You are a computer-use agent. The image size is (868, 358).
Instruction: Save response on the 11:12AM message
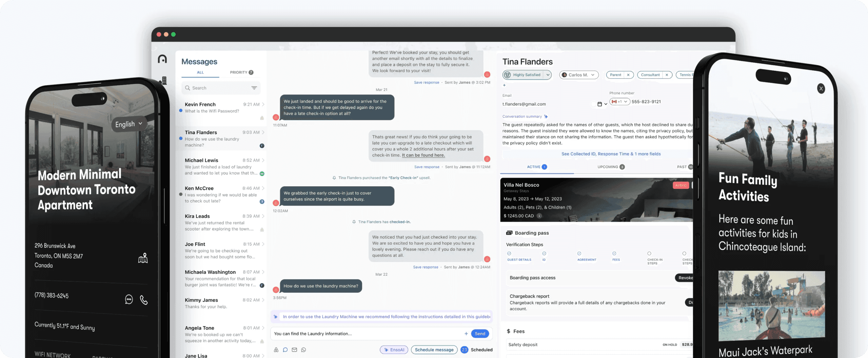(427, 167)
